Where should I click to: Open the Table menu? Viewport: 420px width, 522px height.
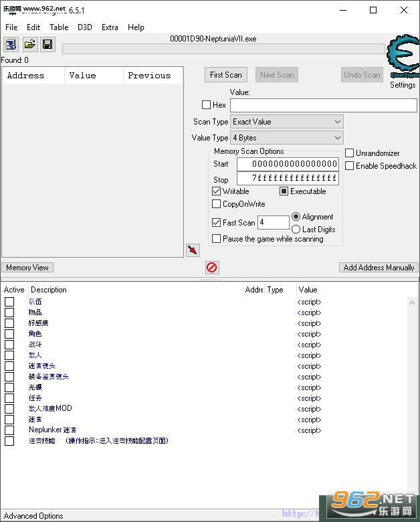(59, 27)
